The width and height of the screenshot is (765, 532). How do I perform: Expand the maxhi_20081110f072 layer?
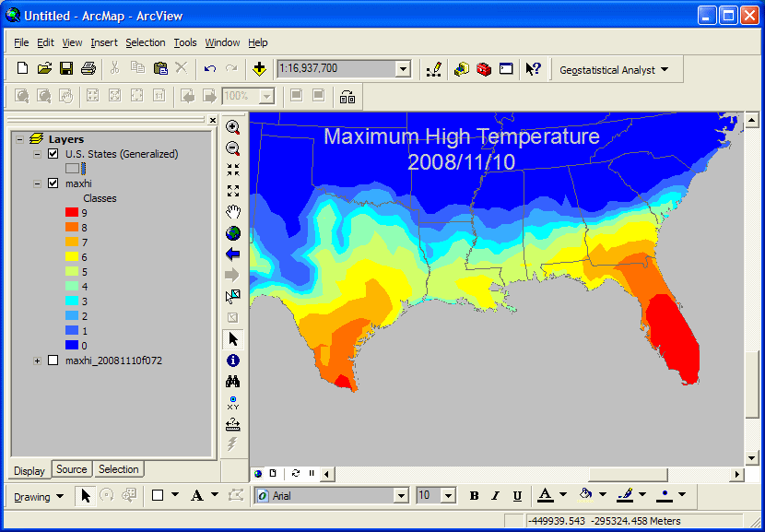point(38,361)
